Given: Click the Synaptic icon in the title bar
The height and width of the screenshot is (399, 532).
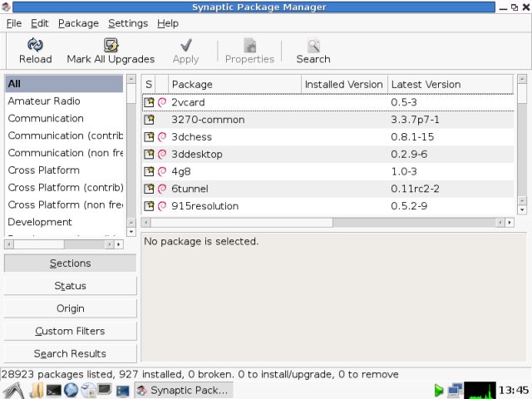Looking at the screenshot, I should 6,7.
